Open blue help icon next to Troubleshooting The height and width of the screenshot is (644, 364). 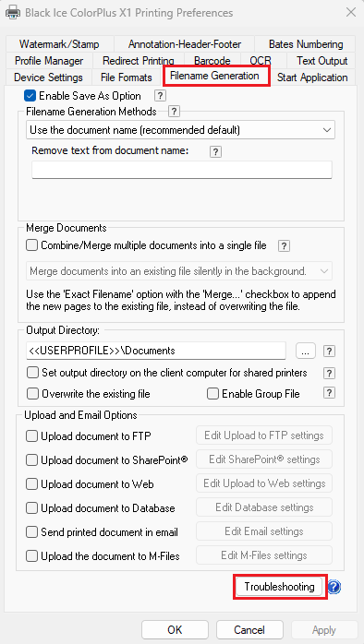334,588
